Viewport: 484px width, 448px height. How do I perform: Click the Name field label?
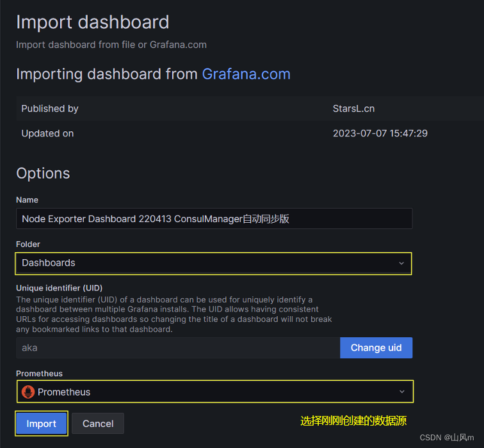click(27, 200)
